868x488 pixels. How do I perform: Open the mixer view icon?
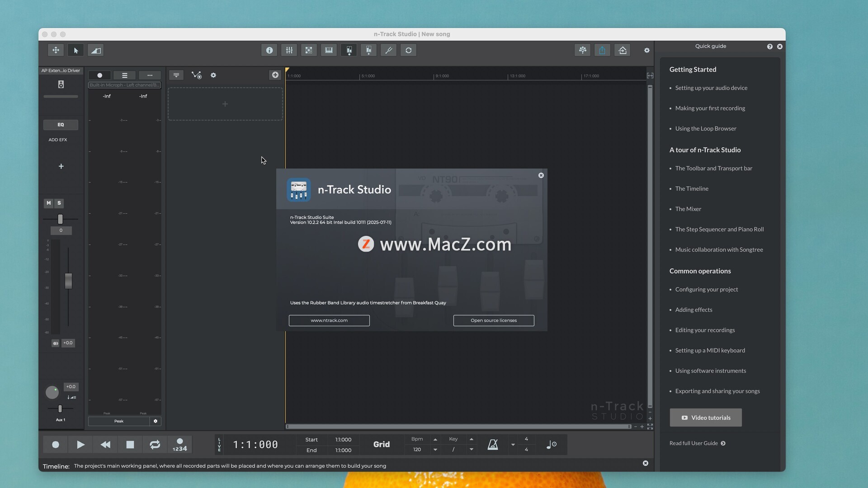289,50
